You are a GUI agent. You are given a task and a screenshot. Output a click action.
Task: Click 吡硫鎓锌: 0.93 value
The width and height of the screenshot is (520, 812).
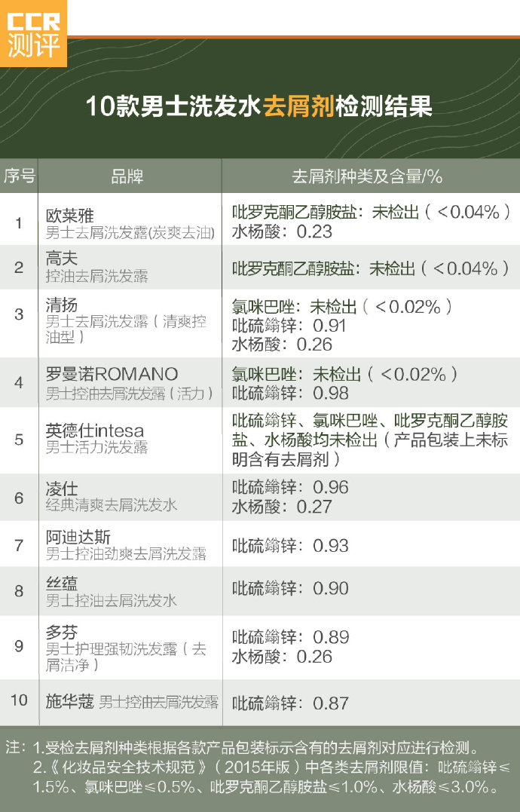point(290,545)
